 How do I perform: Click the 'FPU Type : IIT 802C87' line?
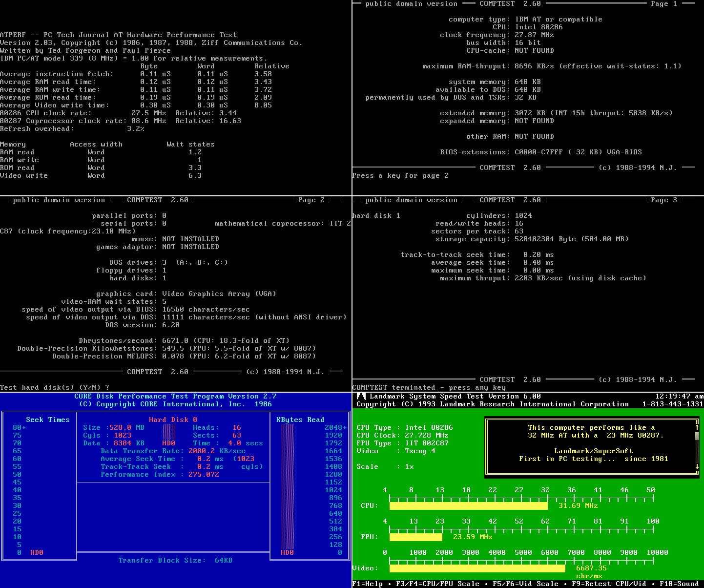pyautogui.click(x=403, y=443)
